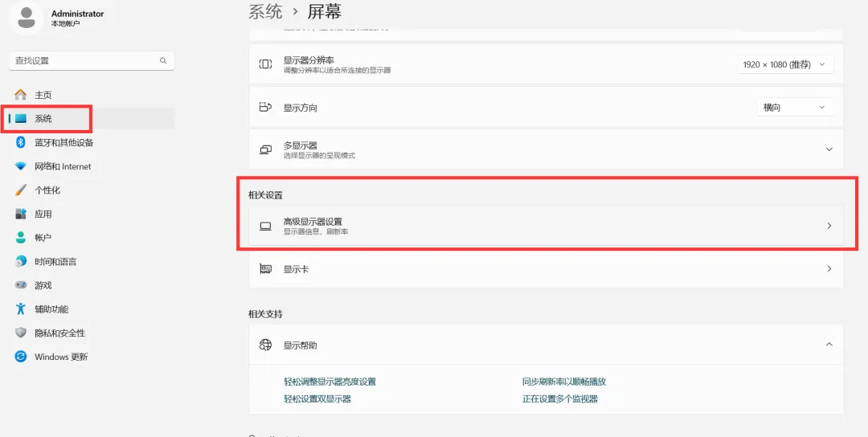This screenshot has height=437, width=868.
Task: Click the 显示卡 graphics card icon
Action: (266, 269)
